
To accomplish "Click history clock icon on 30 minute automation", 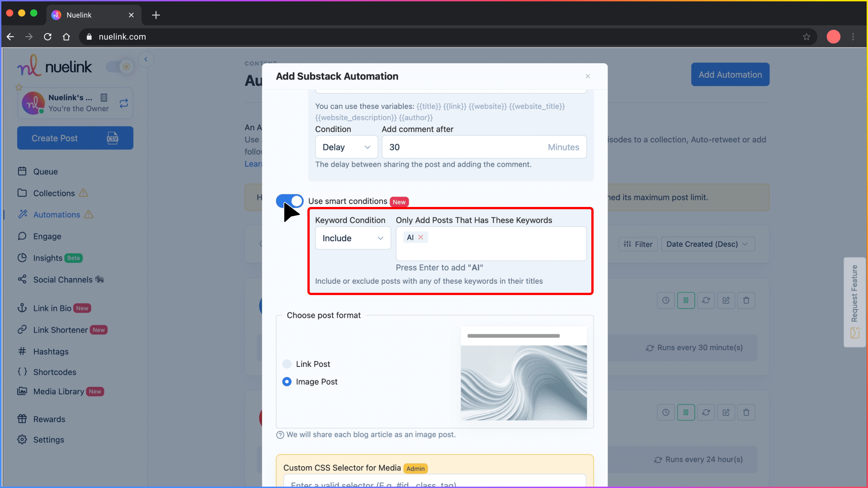I will coord(665,300).
